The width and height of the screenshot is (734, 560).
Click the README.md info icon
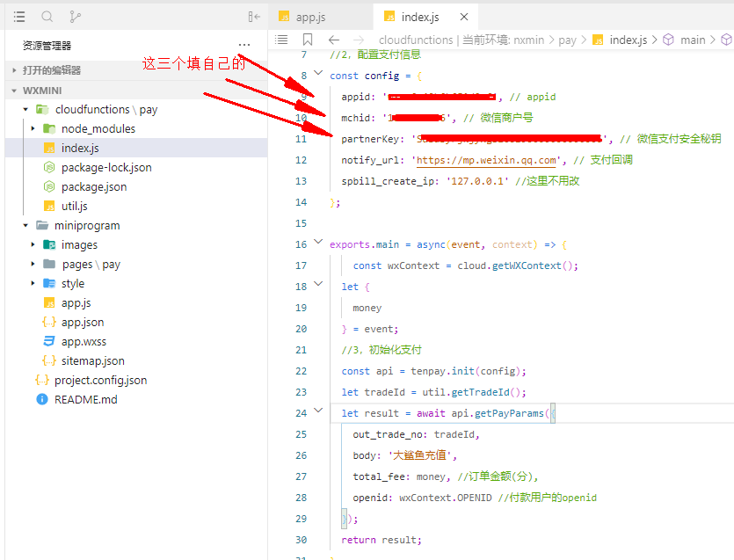42,399
